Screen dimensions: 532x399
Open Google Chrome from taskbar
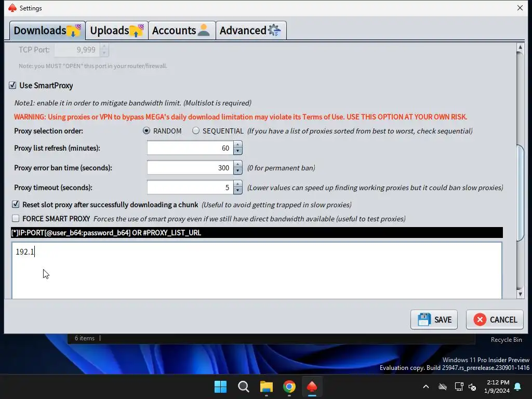tap(289, 387)
